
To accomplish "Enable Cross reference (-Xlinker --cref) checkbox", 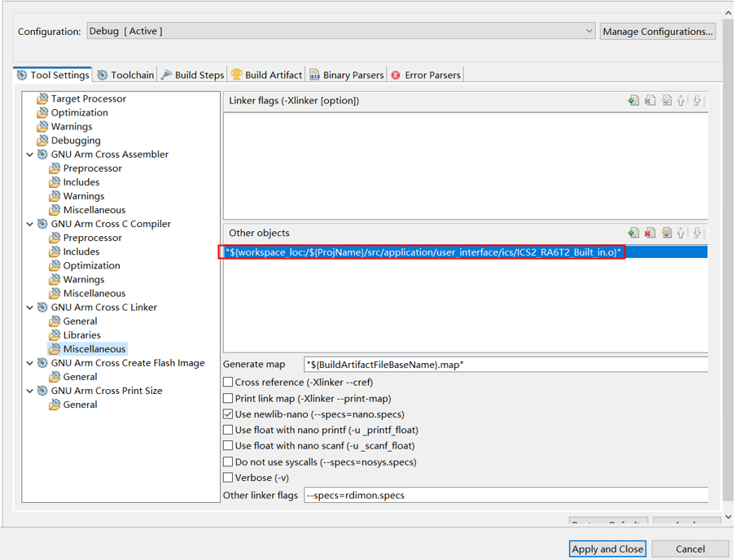I will (229, 383).
